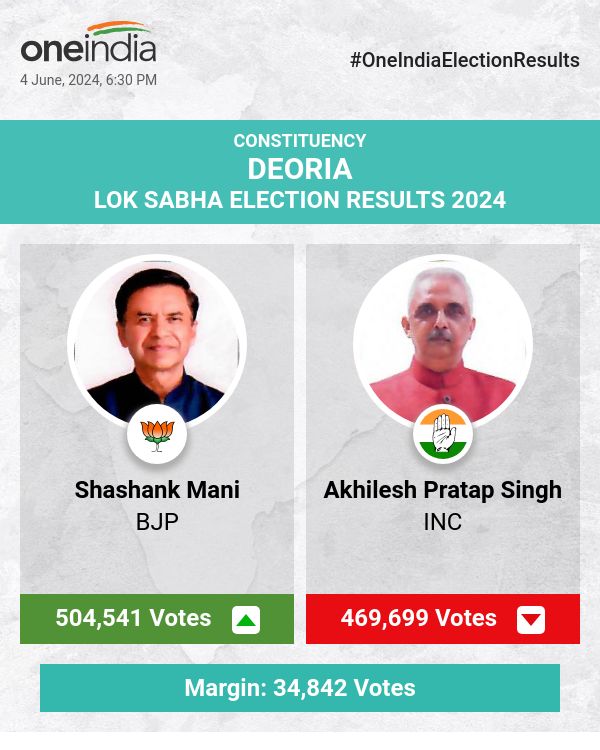Click the #OneIndiaElectionResults hashtag
This screenshot has width=600, height=750.
pyautogui.click(x=464, y=60)
